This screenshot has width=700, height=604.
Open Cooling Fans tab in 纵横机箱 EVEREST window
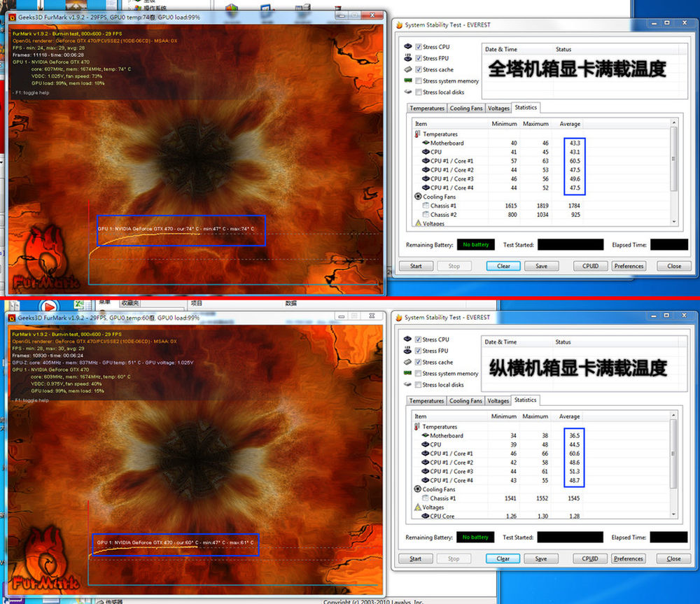[x=465, y=401]
